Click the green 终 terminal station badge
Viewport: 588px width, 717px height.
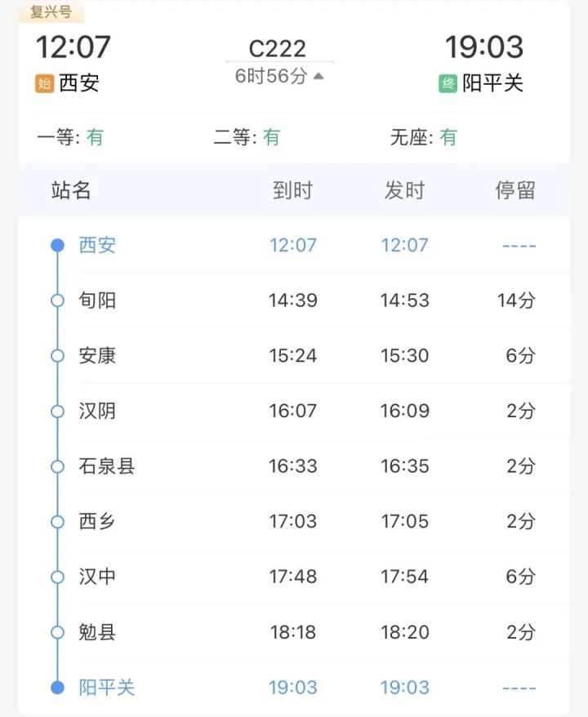448,83
